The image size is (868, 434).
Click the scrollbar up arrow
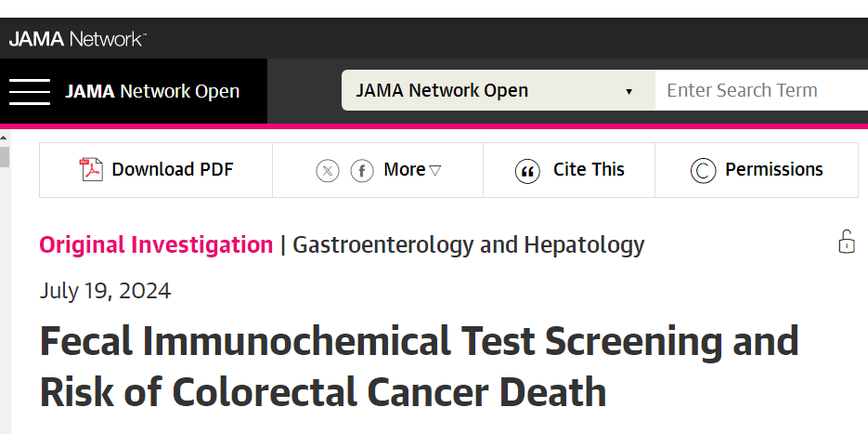(x=5, y=138)
